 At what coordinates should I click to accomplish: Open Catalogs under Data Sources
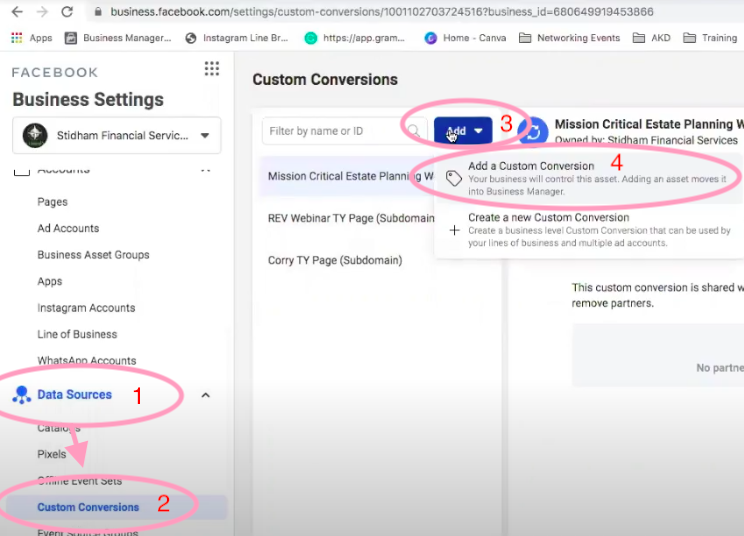click(59, 428)
